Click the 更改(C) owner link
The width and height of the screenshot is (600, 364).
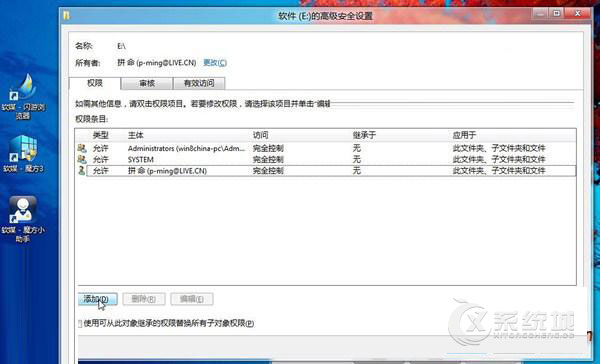coord(215,63)
